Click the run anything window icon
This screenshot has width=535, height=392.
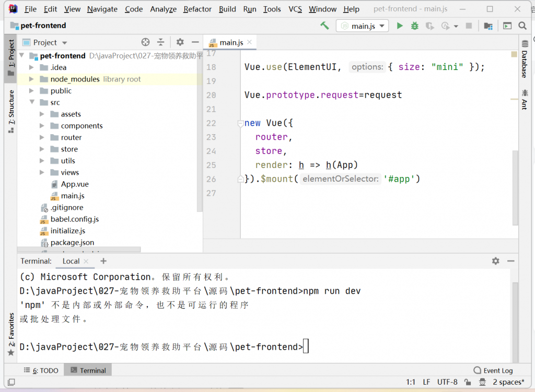tap(507, 26)
